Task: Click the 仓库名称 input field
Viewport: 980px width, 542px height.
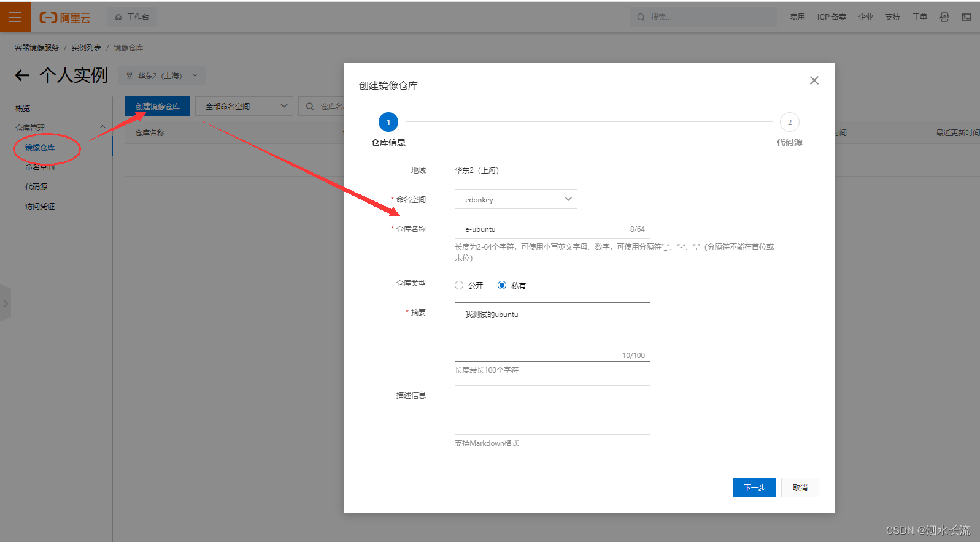Action: (x=552, y=229)
